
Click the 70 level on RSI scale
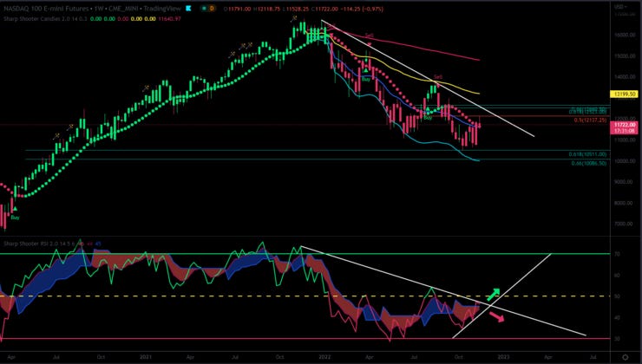click(x=617, y=254)
